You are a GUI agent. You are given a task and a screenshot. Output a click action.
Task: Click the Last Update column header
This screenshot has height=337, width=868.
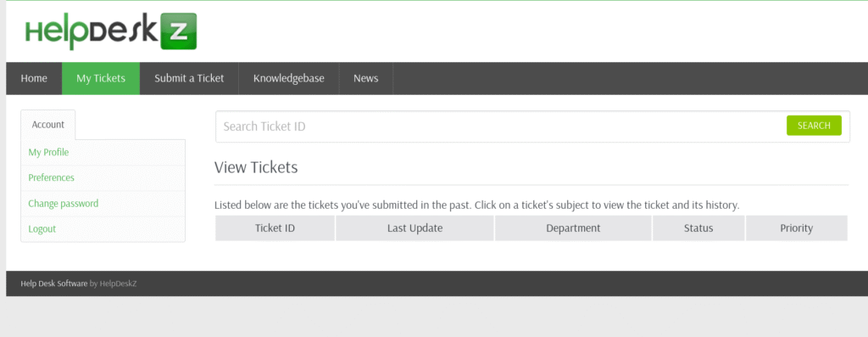[x=415, y=227]
